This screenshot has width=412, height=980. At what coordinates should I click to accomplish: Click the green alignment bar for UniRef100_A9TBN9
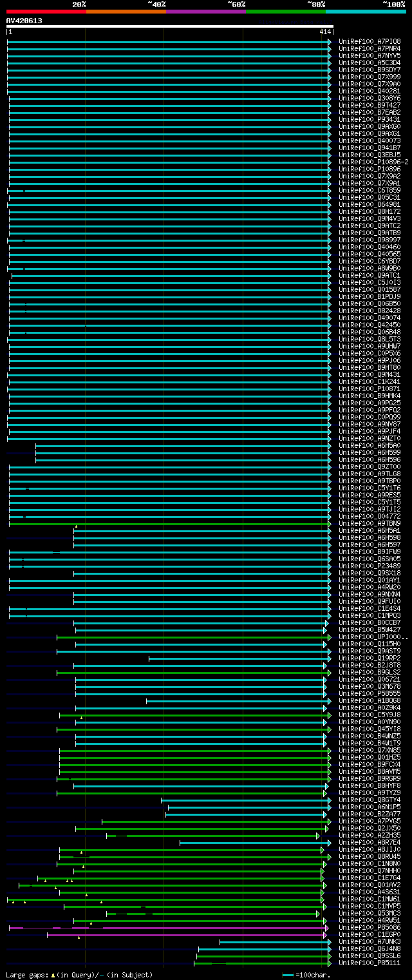click(170, 524)
